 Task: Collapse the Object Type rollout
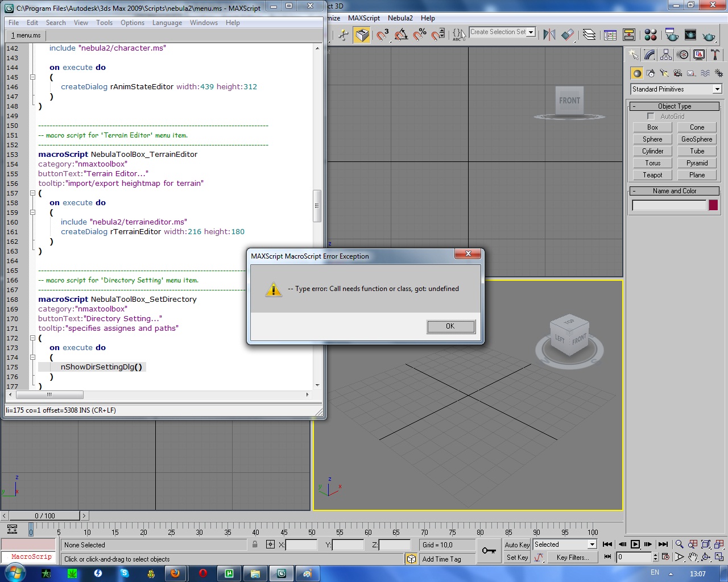point(674,106)
